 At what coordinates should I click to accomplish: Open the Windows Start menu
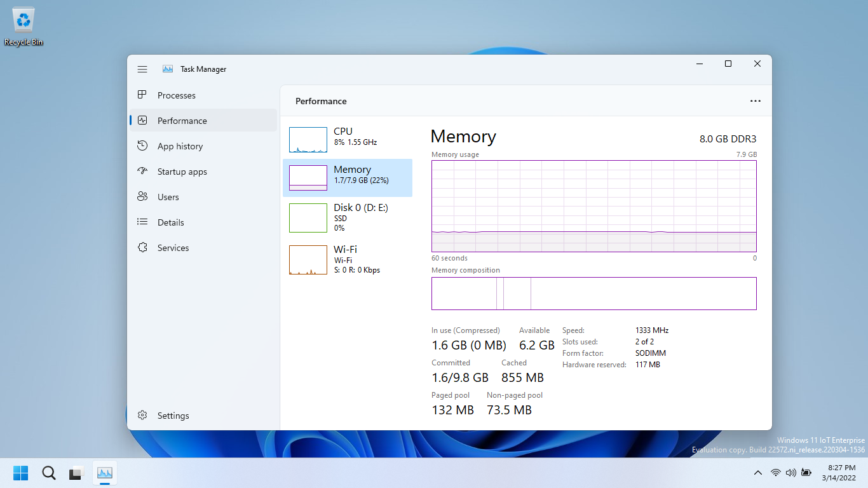[21, 473]
